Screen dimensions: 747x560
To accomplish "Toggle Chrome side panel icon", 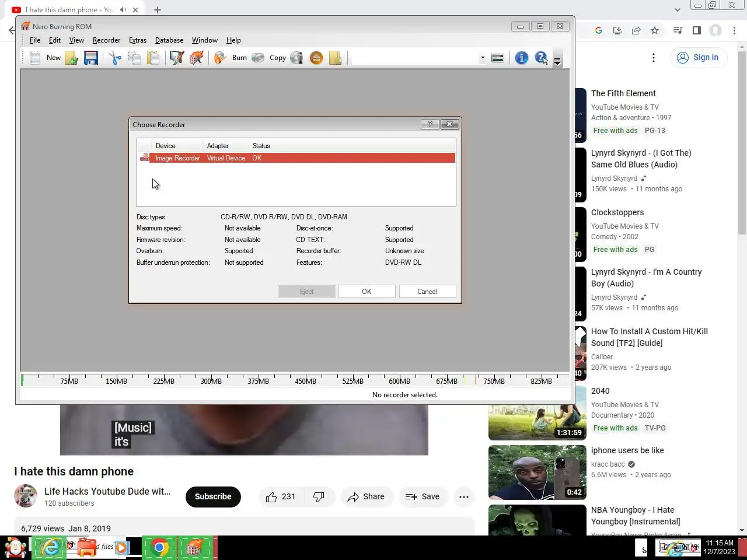I will (697, 30).
